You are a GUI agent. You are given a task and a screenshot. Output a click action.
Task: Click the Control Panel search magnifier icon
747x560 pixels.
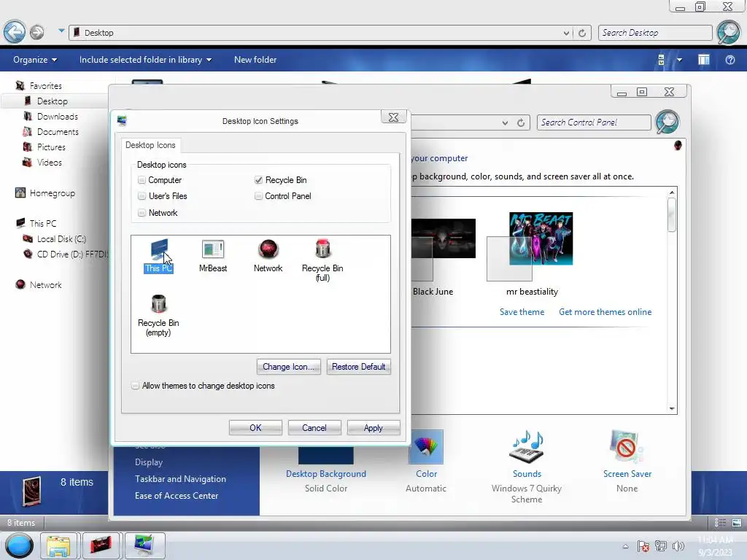pos(667,122)
